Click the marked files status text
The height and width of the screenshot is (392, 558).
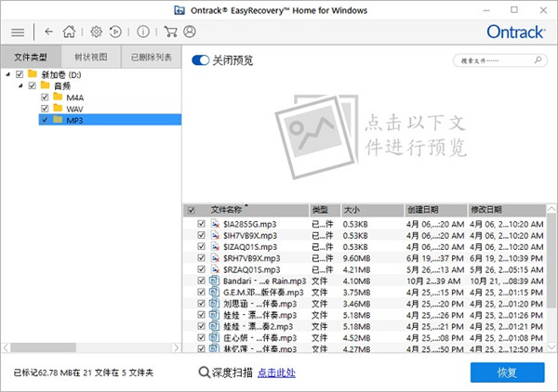pos(84,372)
